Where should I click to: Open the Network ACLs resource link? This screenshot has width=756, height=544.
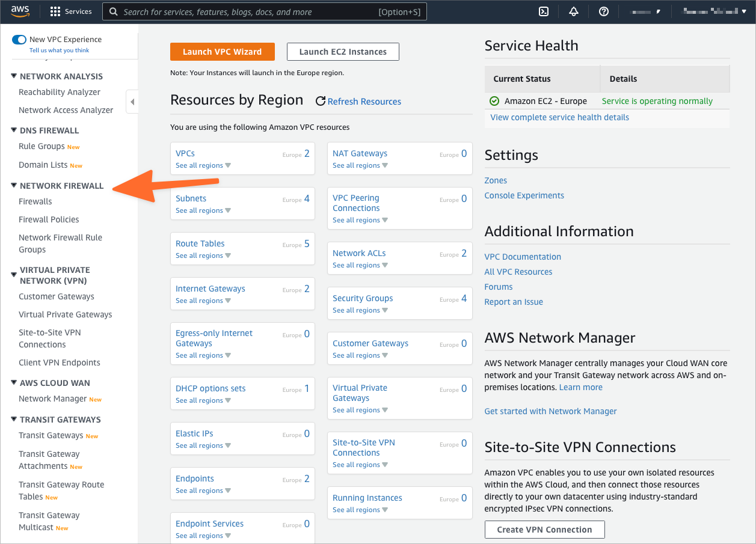pos(359,253)
